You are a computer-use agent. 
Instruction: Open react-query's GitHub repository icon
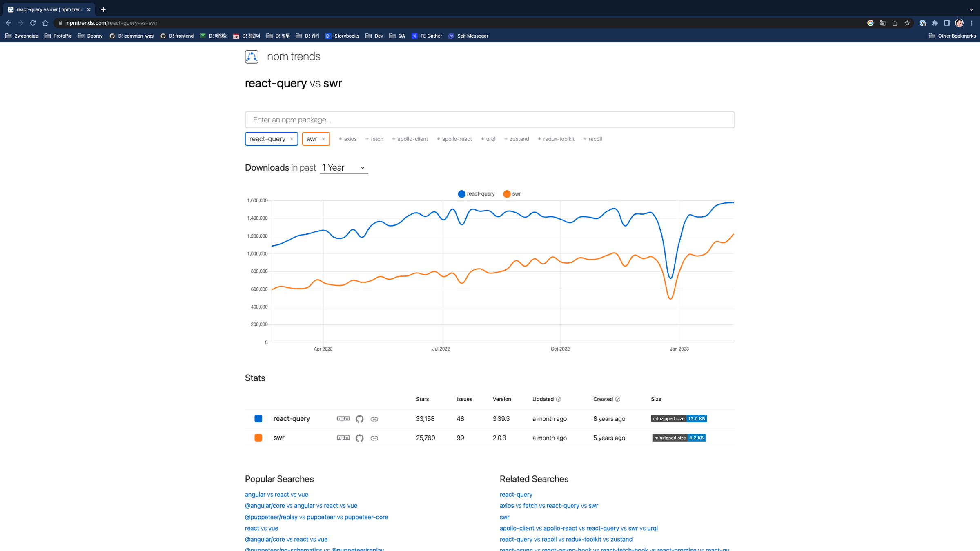coord(359,419)
